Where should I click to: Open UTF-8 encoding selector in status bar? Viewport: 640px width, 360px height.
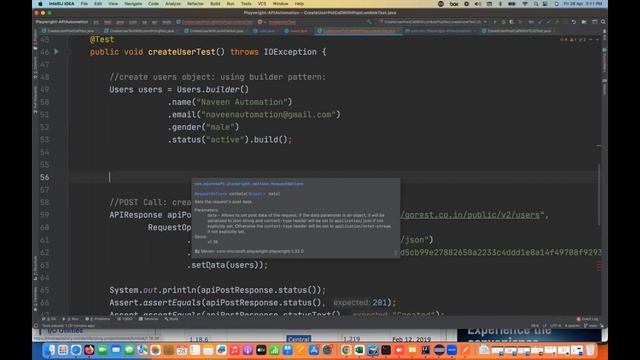coord(556,325)
